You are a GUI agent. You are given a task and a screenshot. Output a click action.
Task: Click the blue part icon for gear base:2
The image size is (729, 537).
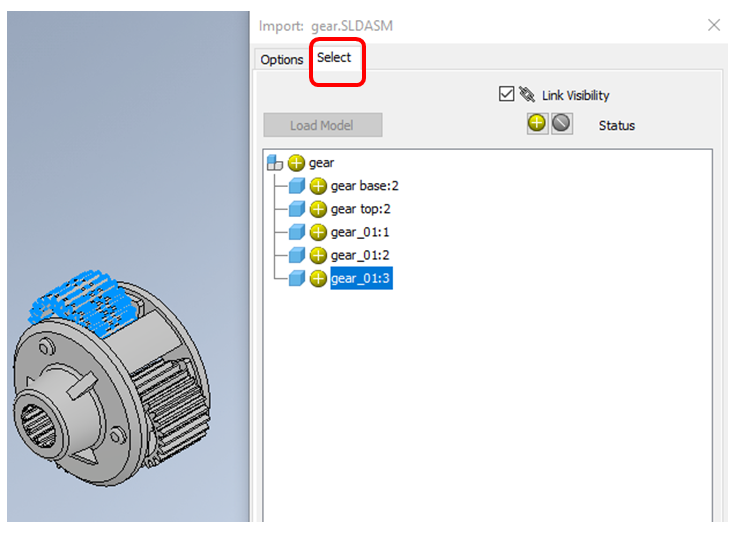pyautogui.click(x=297, y=186)
